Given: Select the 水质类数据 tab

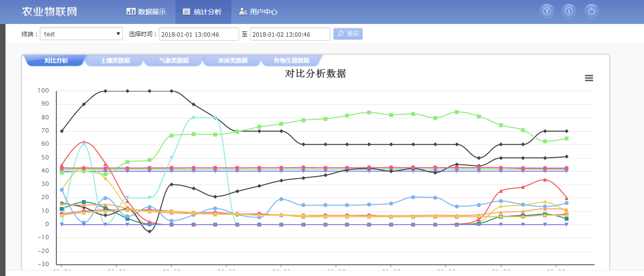Looking at the screenshot, I should [x=233, y=61].
